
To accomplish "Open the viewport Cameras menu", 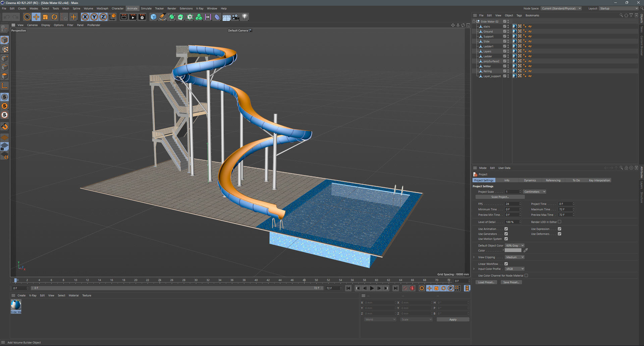I will click(x=32, y=25).
